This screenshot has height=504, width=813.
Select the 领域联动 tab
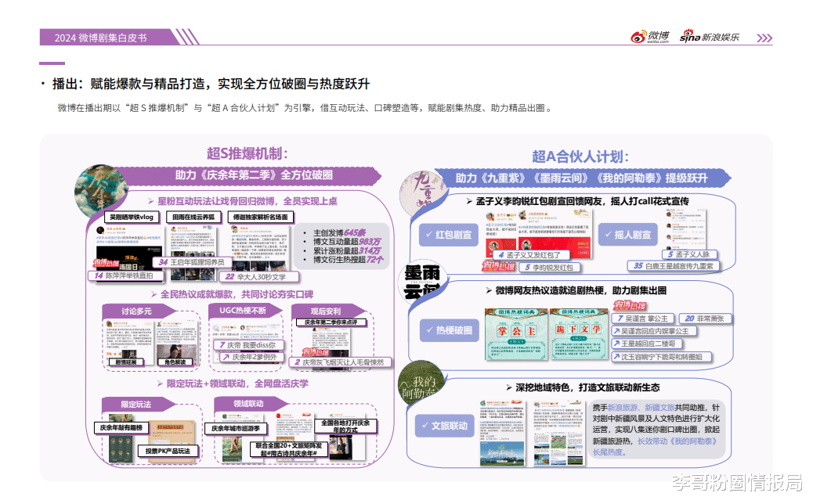pyautogui.click(x=251, y=404)
